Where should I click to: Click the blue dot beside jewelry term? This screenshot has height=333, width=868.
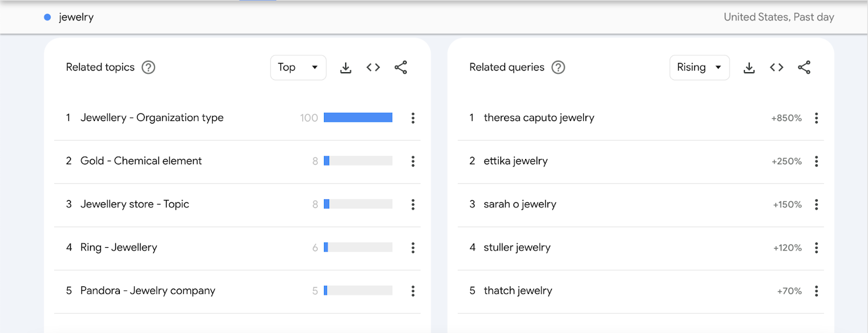(x=47, y=17)
